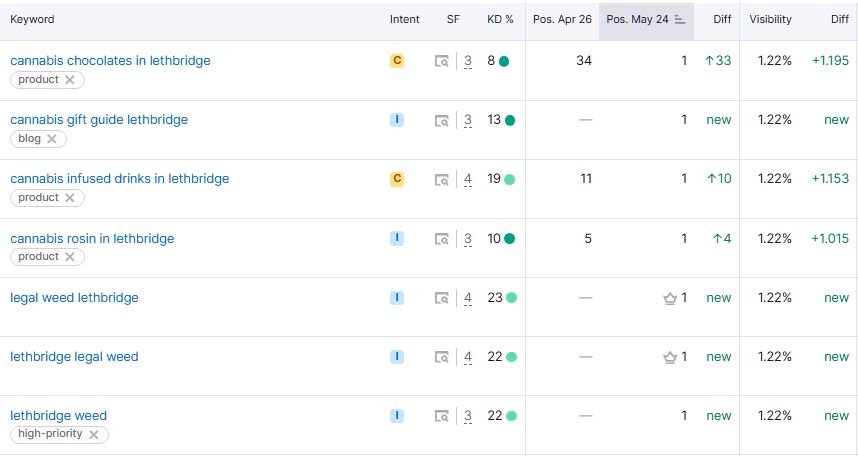Click the Keyword column header
Image resolution: width=858 pixels, height=456 pixels.
(32, 19)
